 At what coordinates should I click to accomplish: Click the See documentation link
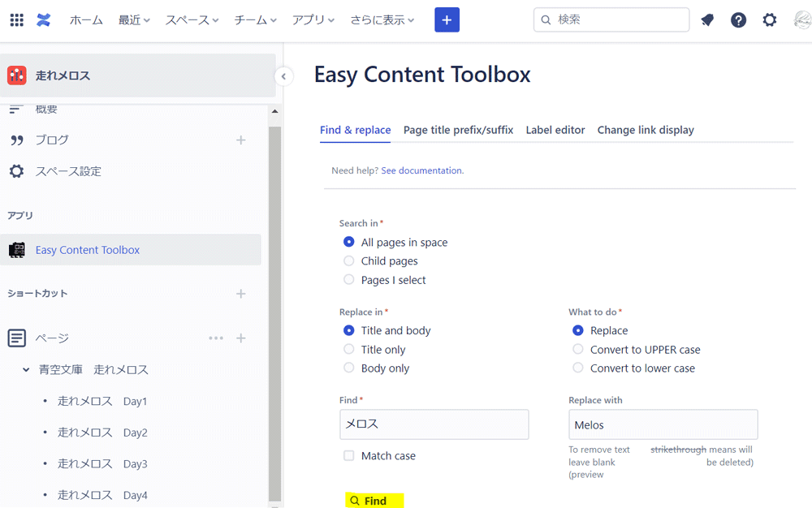coord(422,170)
